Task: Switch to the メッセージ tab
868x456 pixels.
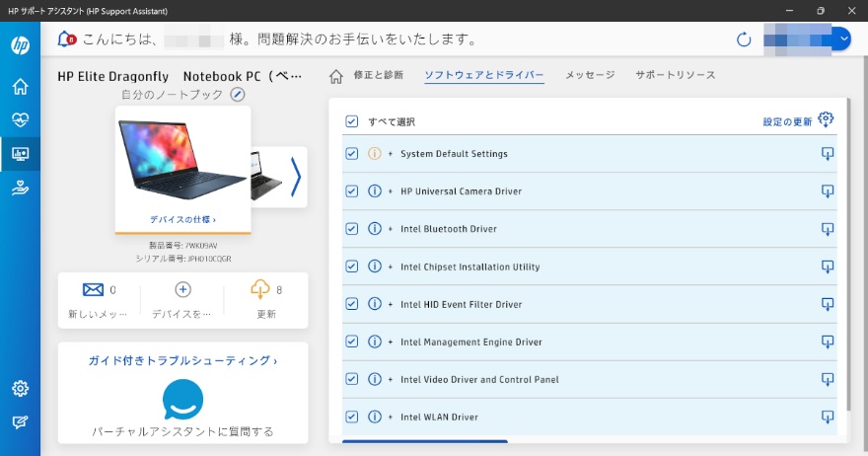Action: [x=590, y=75]
